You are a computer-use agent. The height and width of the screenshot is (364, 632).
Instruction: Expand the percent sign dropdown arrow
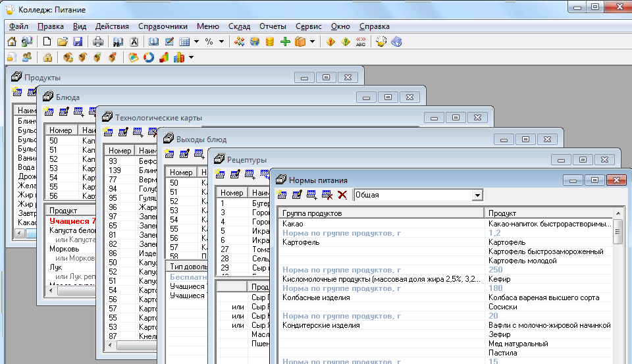point(221,42)
